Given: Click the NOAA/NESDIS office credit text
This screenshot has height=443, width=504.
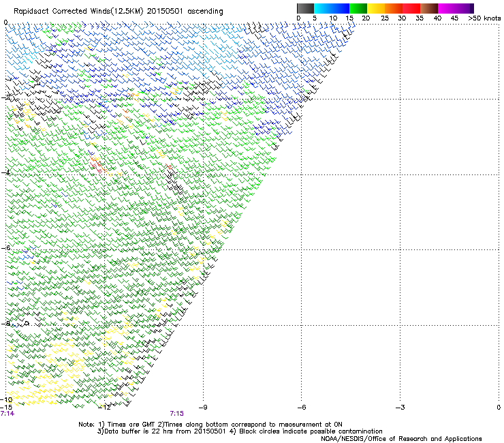Looking at the screenshot, I should tap(401, 439).
